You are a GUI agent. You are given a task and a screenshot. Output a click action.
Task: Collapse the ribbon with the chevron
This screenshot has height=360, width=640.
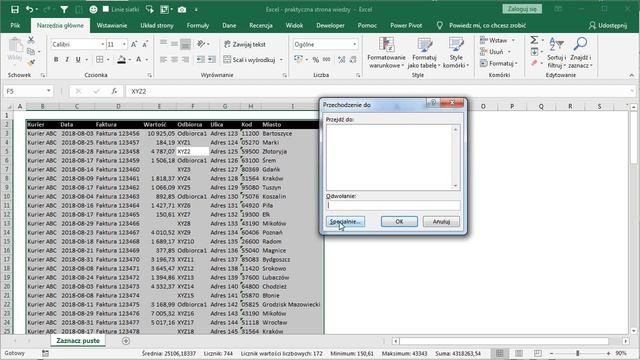pos(631,75)
